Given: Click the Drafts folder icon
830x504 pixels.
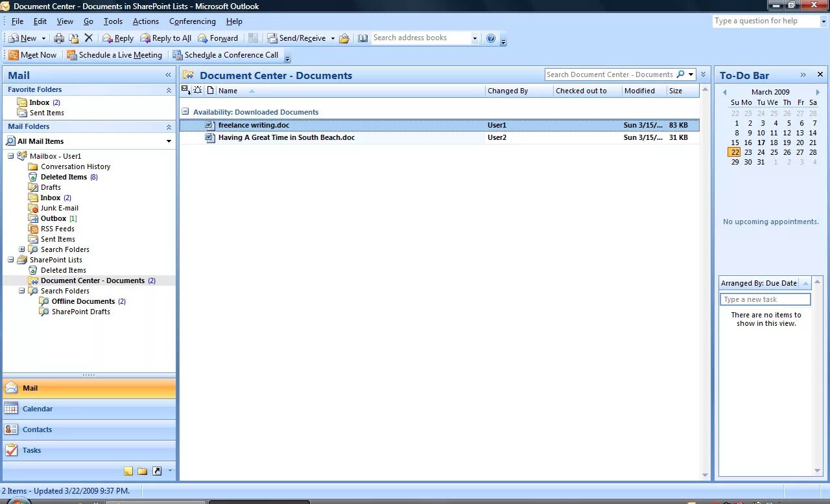Looking at the screenshot, I should coord(33,187).
